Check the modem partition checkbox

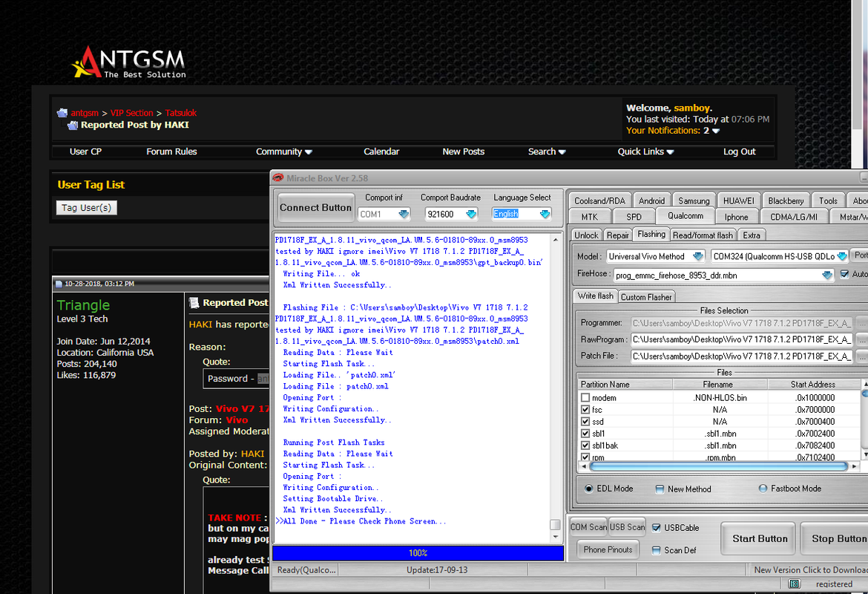585,397
